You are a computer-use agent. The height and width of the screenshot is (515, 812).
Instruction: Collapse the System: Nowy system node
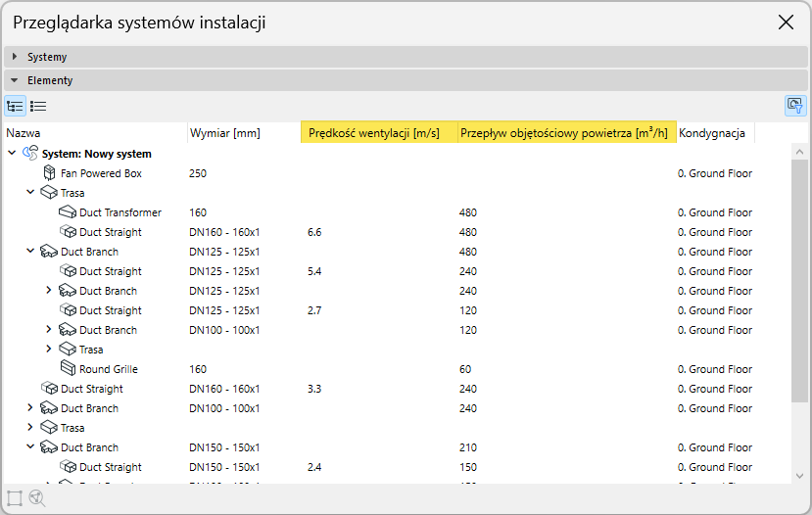[x=12, y=153]
